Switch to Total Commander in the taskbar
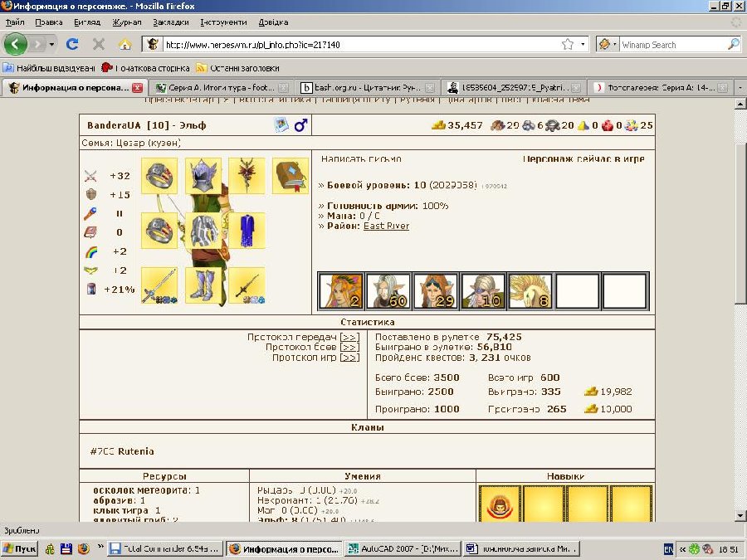747x560 pixels. click(165, 549)
